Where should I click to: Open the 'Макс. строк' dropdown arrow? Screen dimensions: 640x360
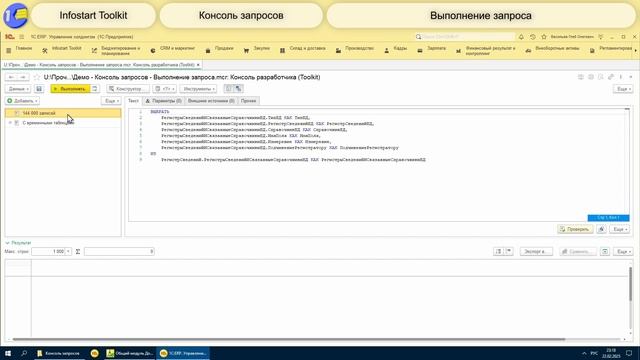click(x=68, y=251)
